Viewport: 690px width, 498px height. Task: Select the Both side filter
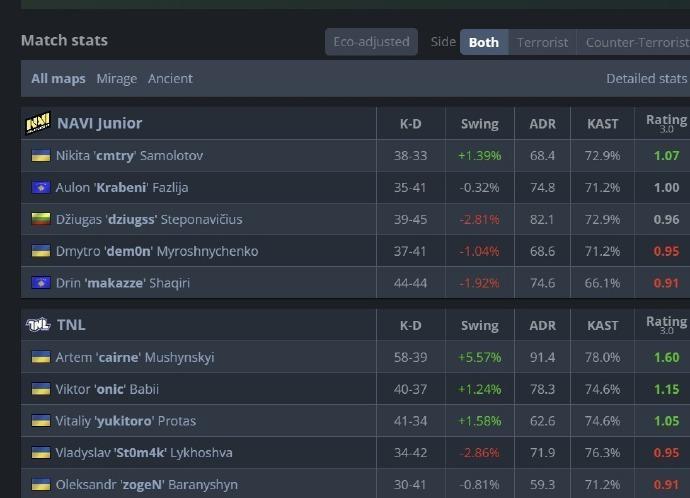click(484, 42)
